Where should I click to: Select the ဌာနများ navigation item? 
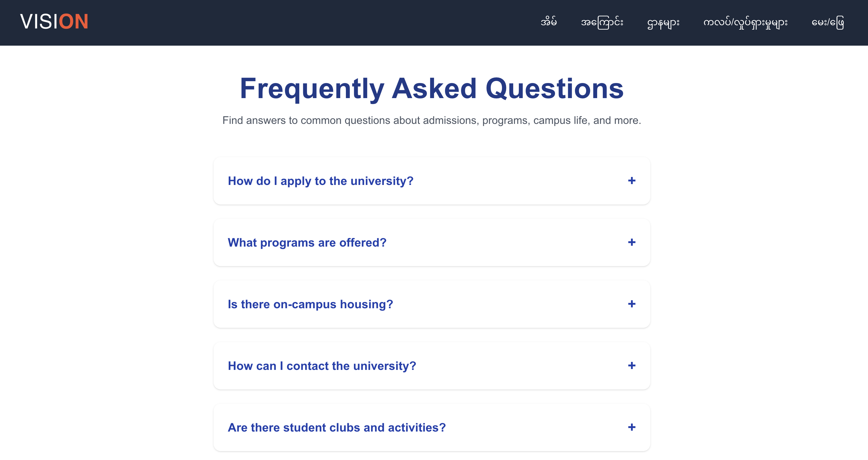[x=663, y=23]
